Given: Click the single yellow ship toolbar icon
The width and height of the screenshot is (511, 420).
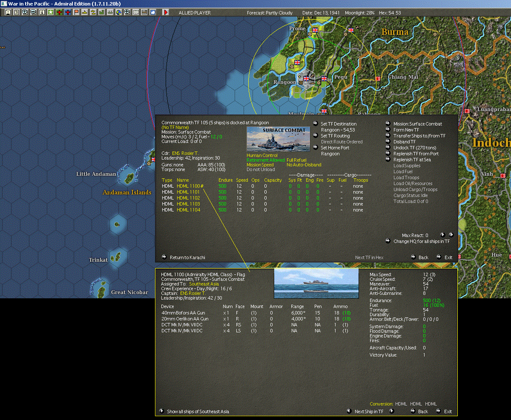Looking at the screenshot, I should point(85,12).
